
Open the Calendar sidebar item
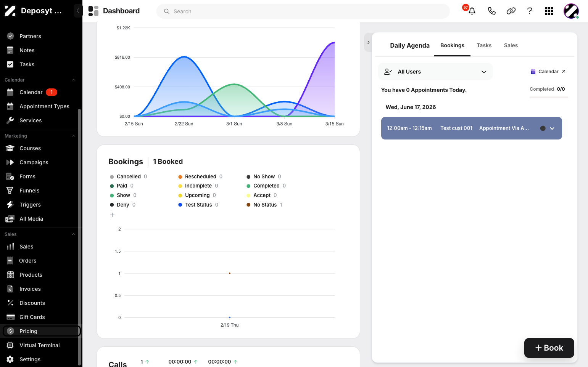pyautogui.click(x=31, y=92)
